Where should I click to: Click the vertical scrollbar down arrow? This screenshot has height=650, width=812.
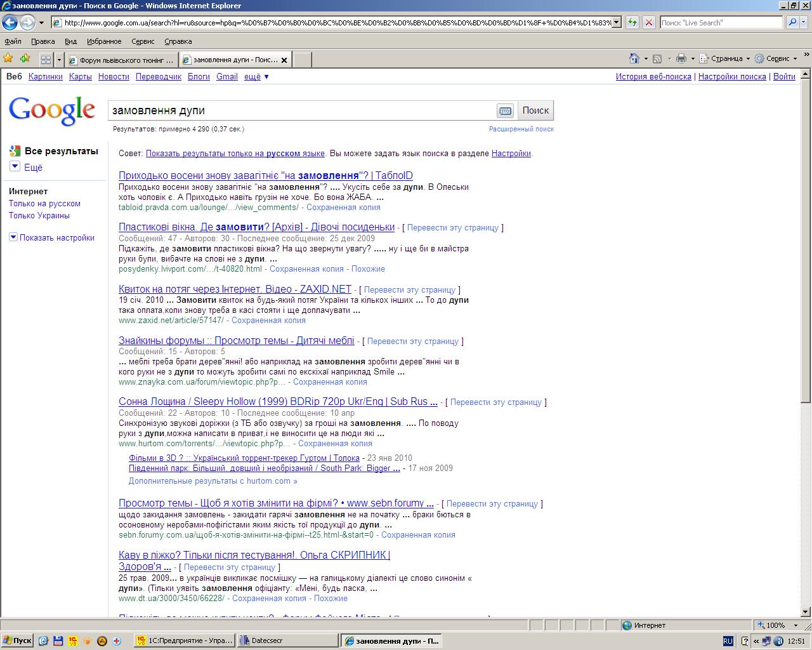click(x=806, y=613)
